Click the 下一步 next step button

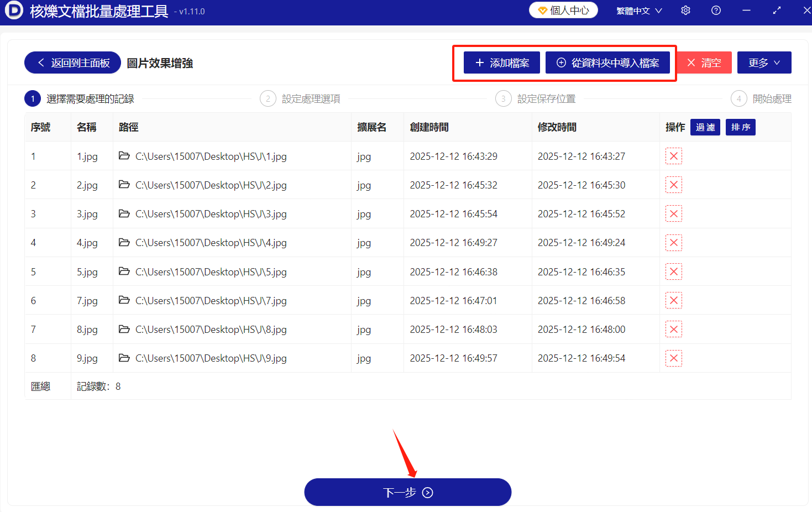pyautogui.click(x=407, y=492)
